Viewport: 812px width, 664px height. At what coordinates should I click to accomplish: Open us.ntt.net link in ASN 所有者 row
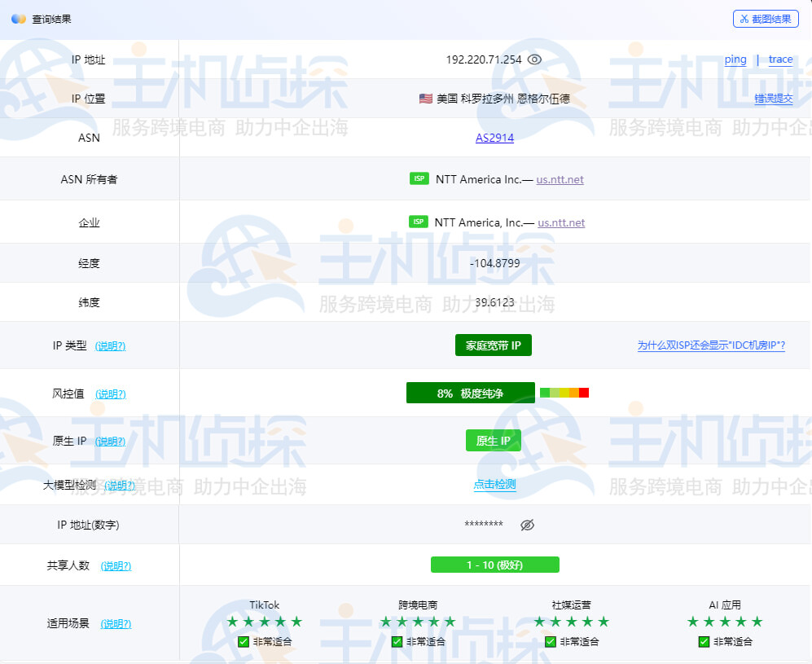pyautogui.click(x=560, y=180)
